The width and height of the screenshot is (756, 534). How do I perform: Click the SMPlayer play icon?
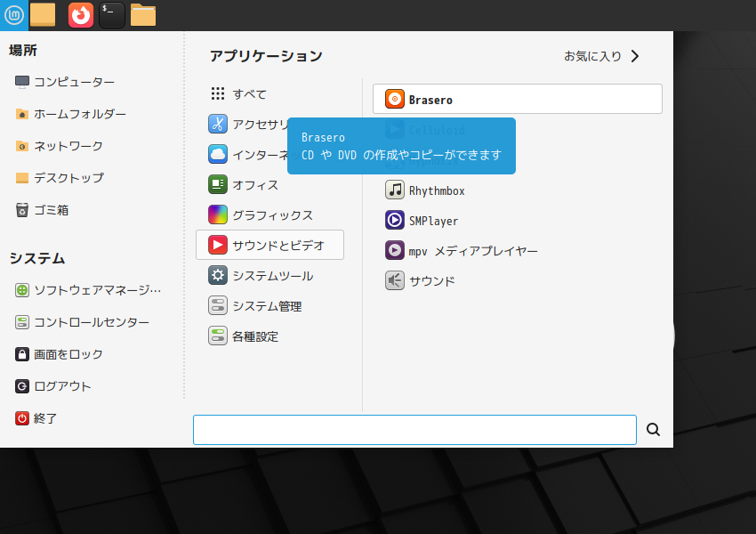[394, 220]
